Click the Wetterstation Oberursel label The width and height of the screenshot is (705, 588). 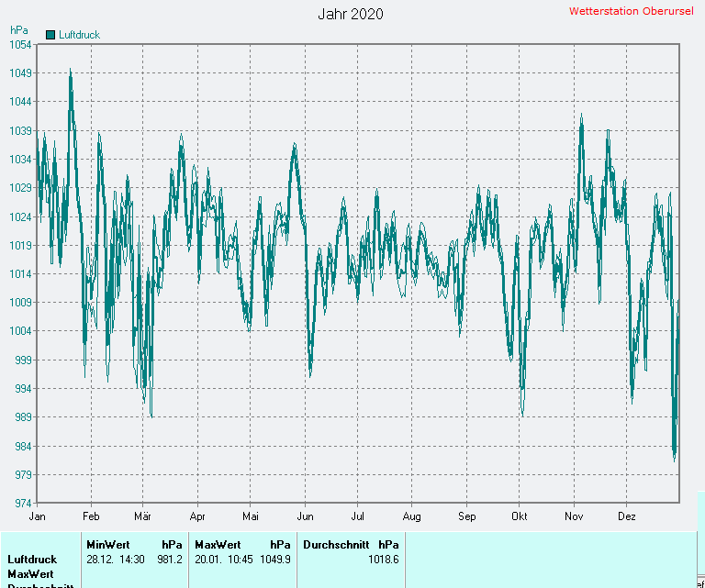(631, 11)
